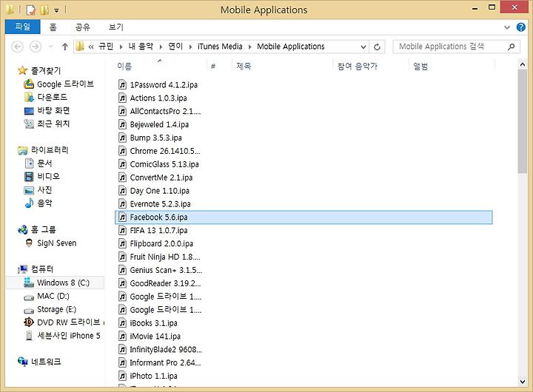Select 최근 위치 in favorites
The height and width of the screenshot is (392, 533).
[x=47, y=124]
